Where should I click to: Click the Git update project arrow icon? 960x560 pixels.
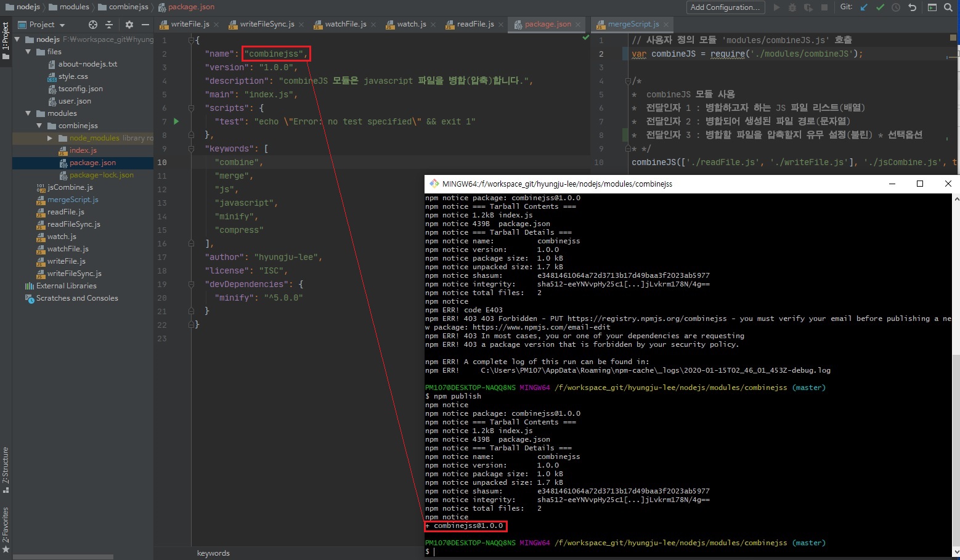pos(864,7)
